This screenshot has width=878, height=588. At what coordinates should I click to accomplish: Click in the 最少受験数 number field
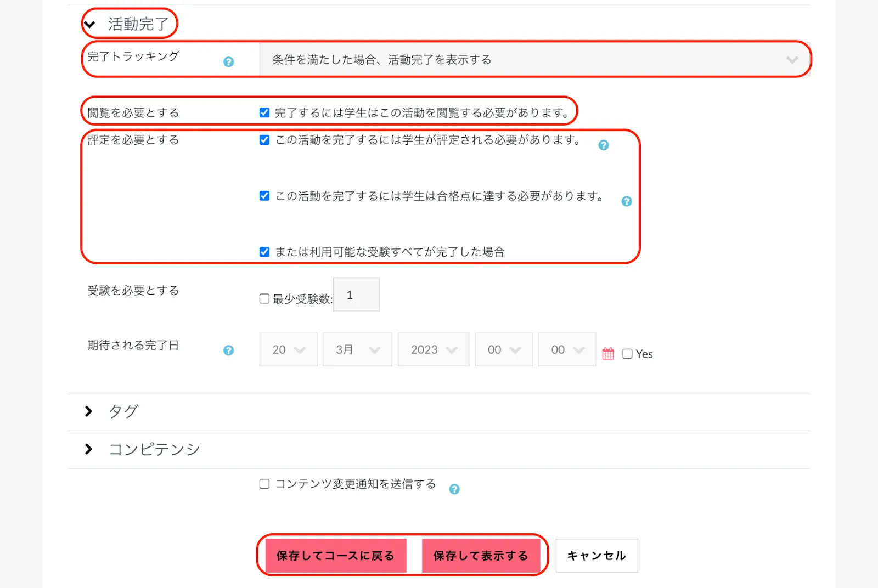click(x=356, y=295)
